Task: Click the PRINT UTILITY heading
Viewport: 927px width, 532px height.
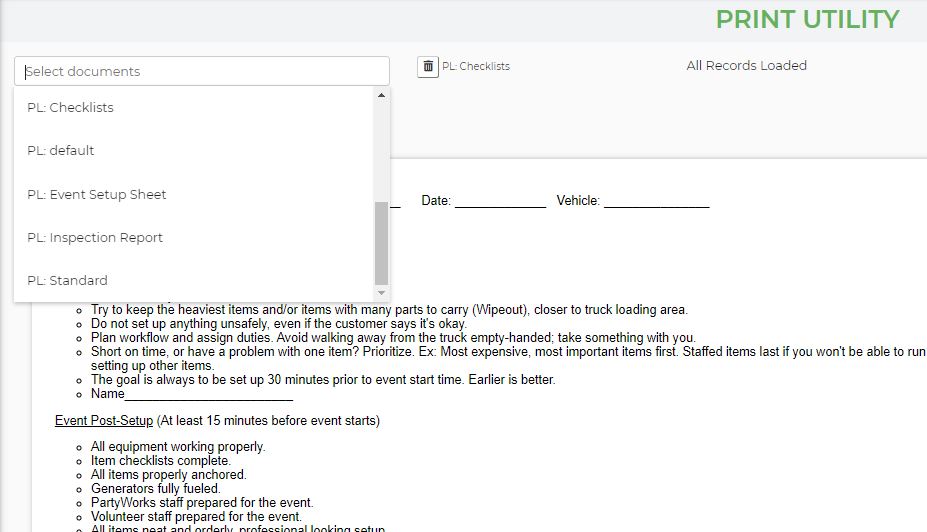Action: pos(807,19)
